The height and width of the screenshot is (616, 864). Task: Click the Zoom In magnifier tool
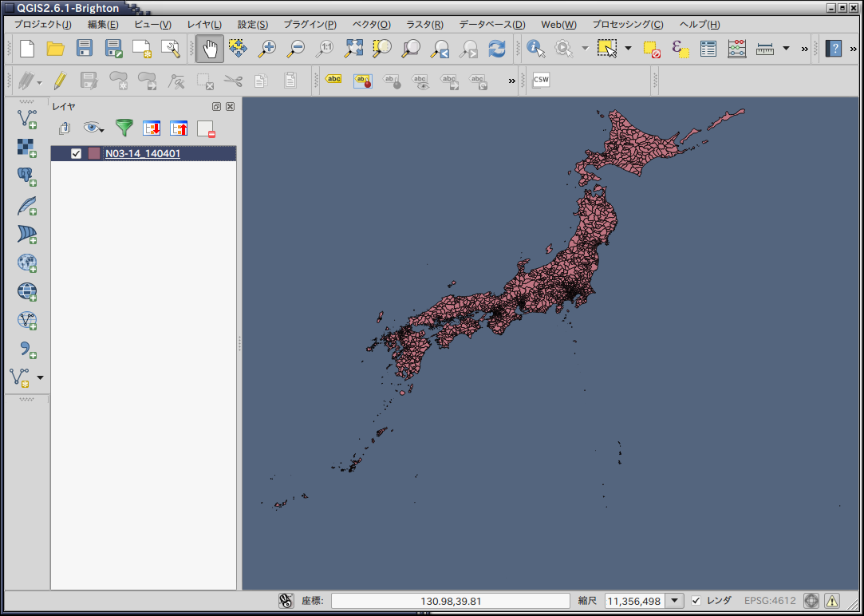pyautogui.click(x=266, y=49)
